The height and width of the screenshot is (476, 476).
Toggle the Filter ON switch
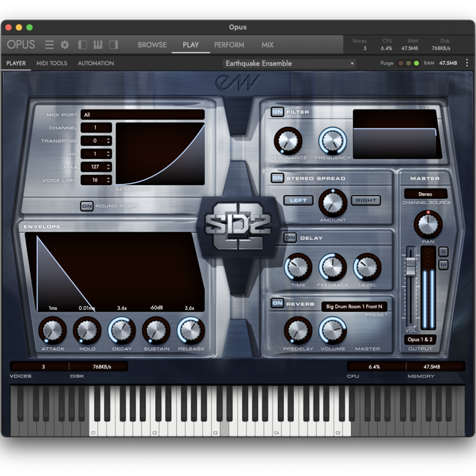(x=277, y=112)
